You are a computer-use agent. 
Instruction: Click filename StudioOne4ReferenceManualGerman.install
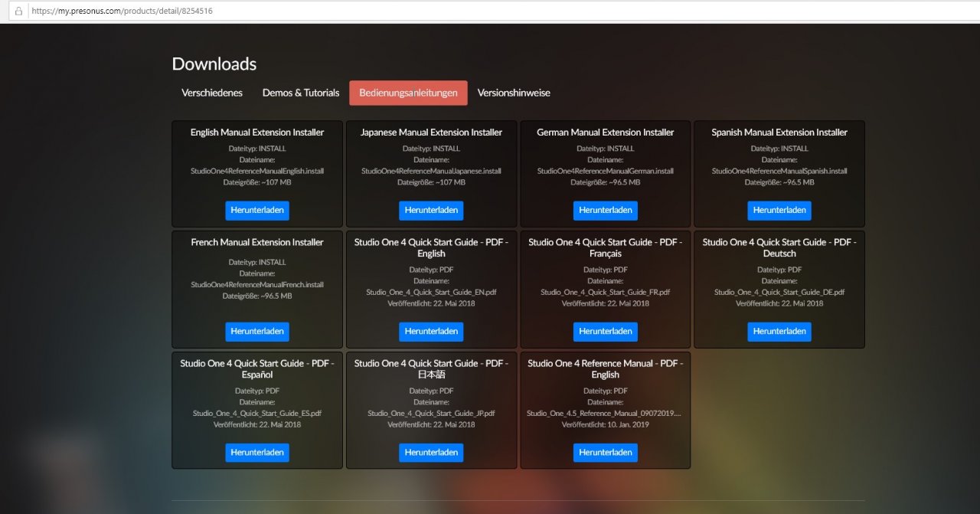click(606, 171)
